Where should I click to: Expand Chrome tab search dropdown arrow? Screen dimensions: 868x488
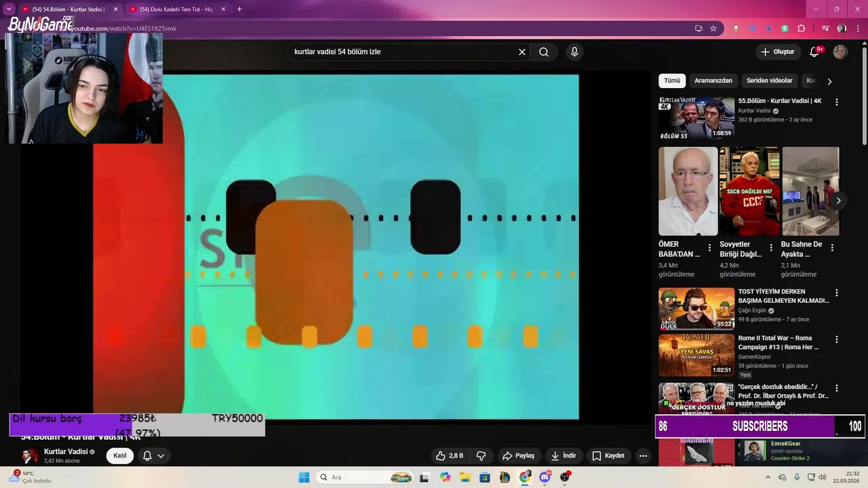pos(9,9)
